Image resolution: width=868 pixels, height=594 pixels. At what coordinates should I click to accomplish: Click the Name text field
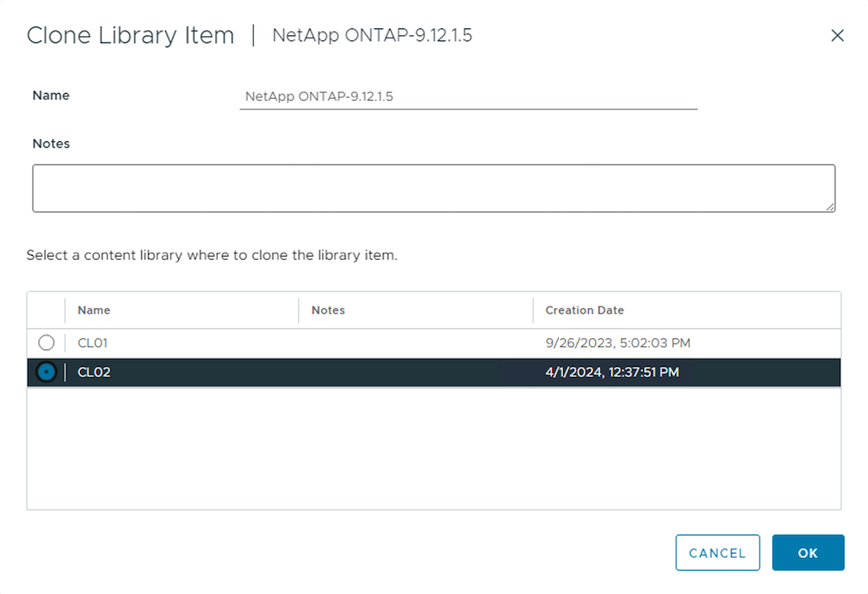coord(468,96)
